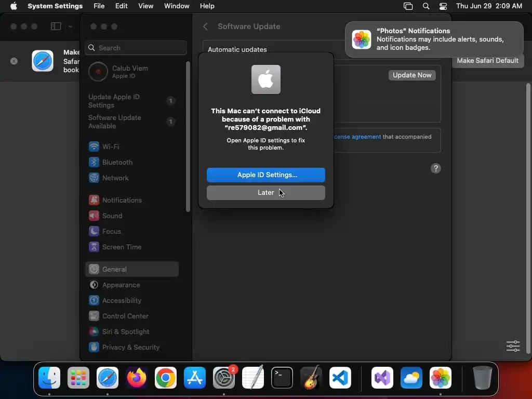Select General in settings sidebar
The height and width of the screenshot is (399, 532).
131,270
